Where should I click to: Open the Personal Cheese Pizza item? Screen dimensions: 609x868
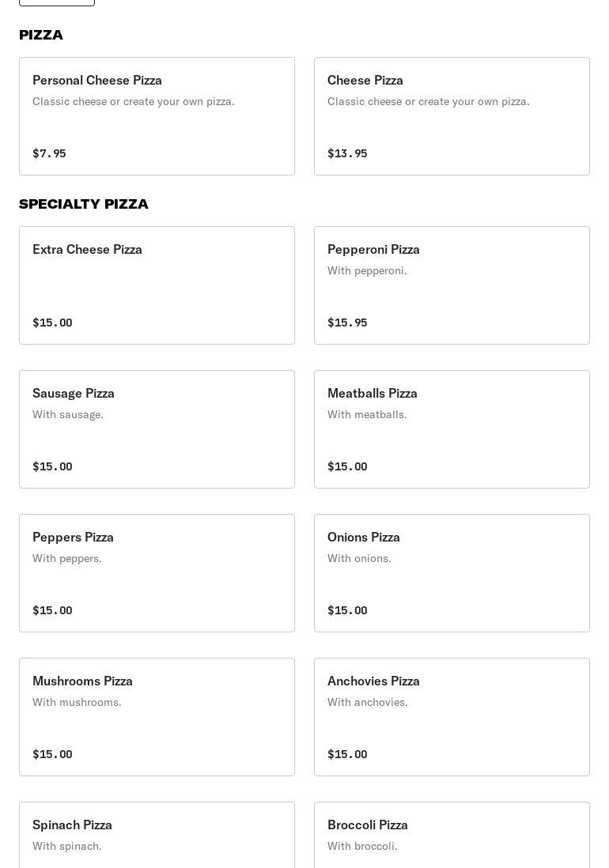coord(157,116)
